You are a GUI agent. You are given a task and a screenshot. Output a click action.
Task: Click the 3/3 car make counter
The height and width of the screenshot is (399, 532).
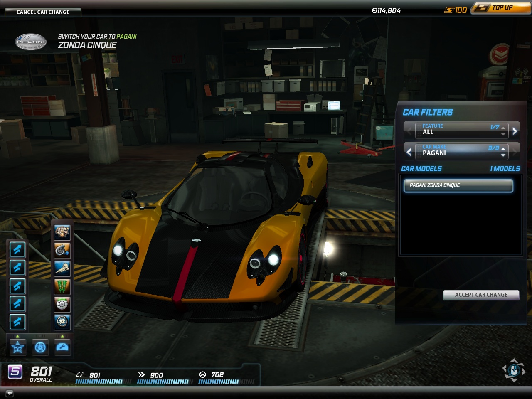tap(494, 148)
